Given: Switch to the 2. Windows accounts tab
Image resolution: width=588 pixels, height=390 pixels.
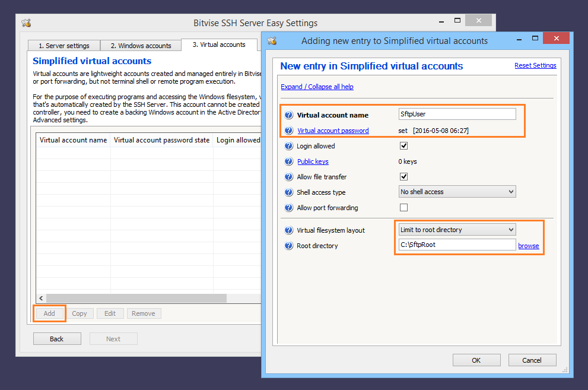Looking at the screenshot, I should [x=141, y=45].
